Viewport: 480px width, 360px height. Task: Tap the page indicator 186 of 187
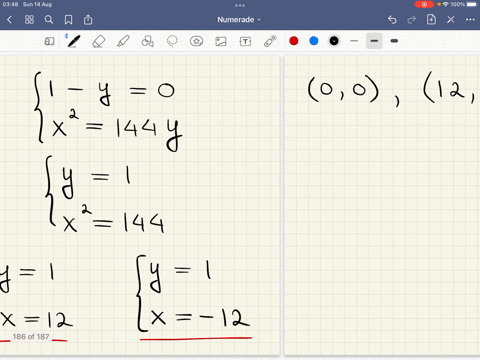tap(31, 337)
